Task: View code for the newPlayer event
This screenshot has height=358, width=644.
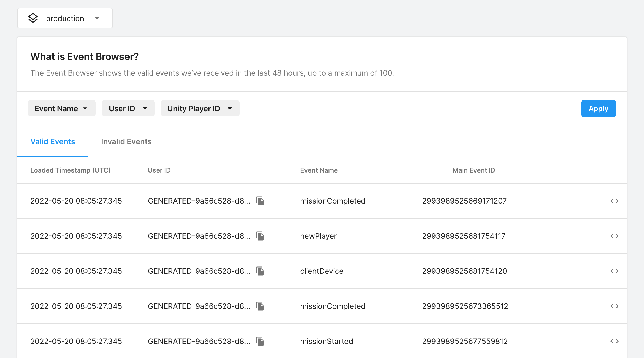Action: coord(614,236)
